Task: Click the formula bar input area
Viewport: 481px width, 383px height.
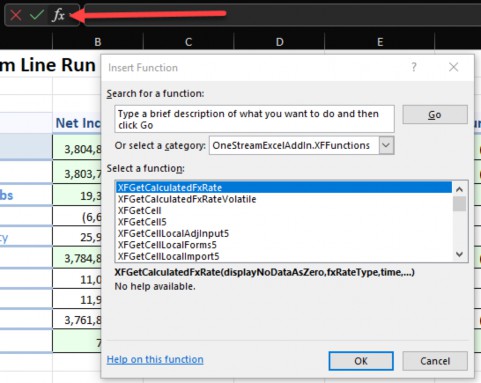Action: tap(283, 15)
